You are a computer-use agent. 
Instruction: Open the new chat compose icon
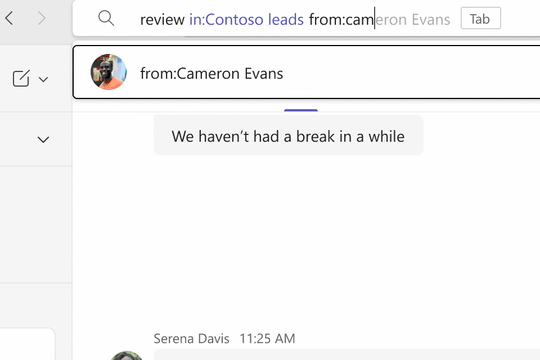click(21, 78)
